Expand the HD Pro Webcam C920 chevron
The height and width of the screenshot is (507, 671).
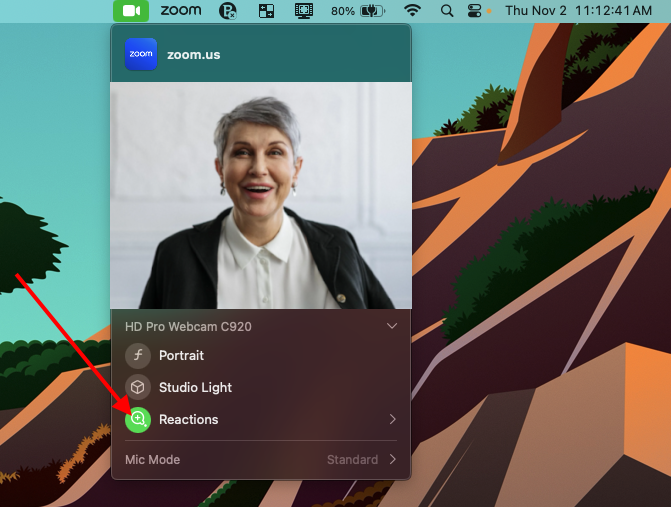[392, 326]
